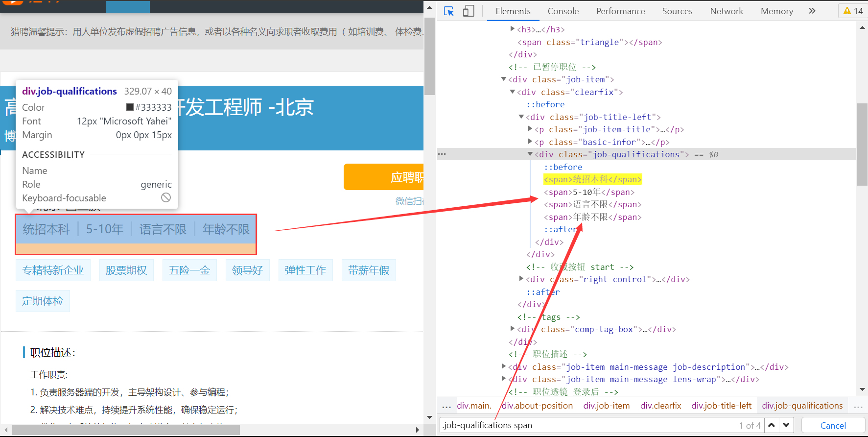Open the Performance tab
Screen dimensions: 868x437
(620, 11)
